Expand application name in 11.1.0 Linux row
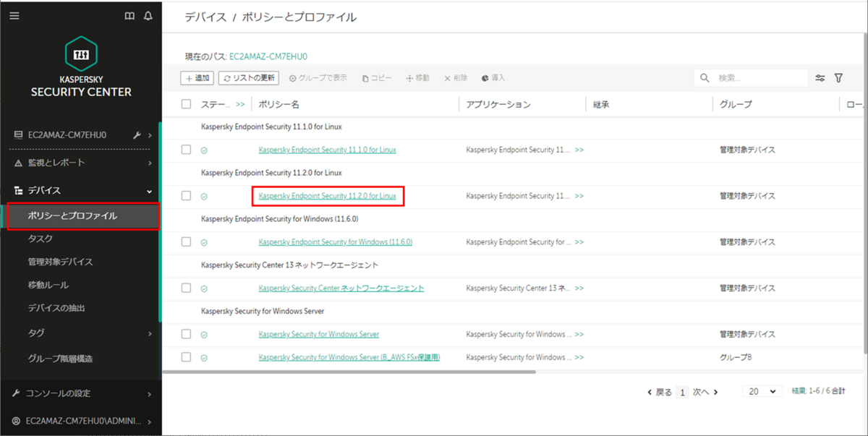The height and width of the screenshot is (436, 868). click(x=579, y=150)
